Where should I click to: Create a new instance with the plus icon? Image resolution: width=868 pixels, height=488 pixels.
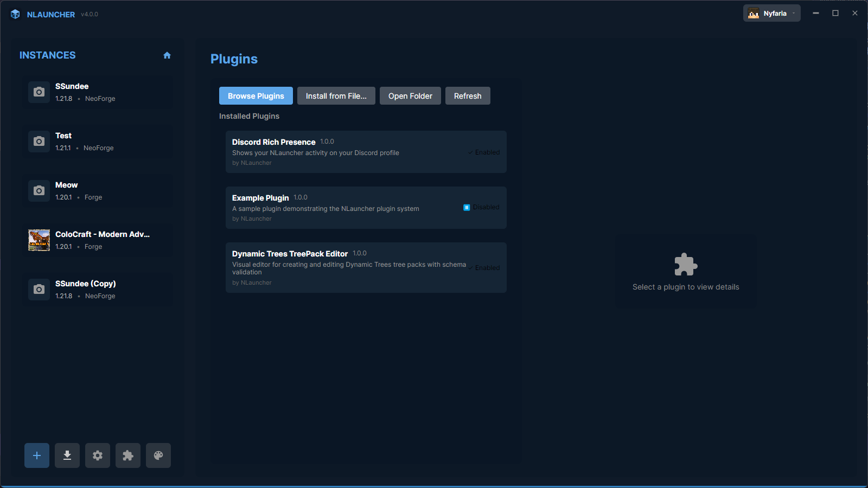point(36,455)
